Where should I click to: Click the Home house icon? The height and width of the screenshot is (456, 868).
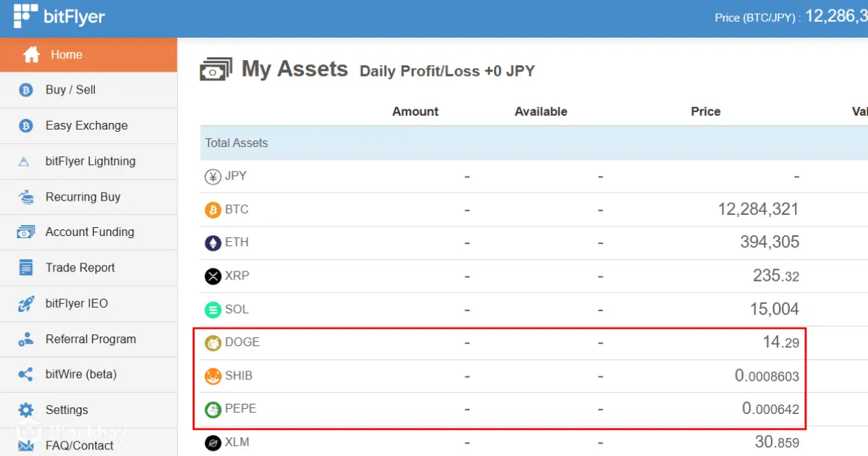coord(31,55)
